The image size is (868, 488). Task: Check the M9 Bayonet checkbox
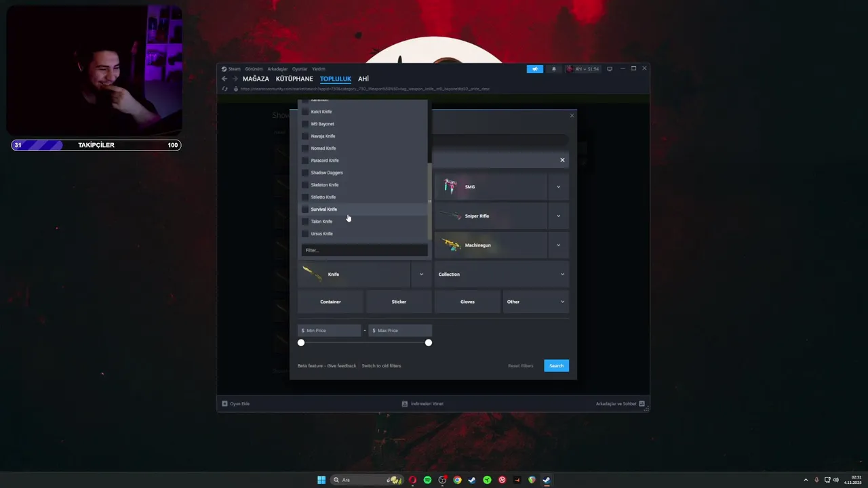click(x=305, y=124)
